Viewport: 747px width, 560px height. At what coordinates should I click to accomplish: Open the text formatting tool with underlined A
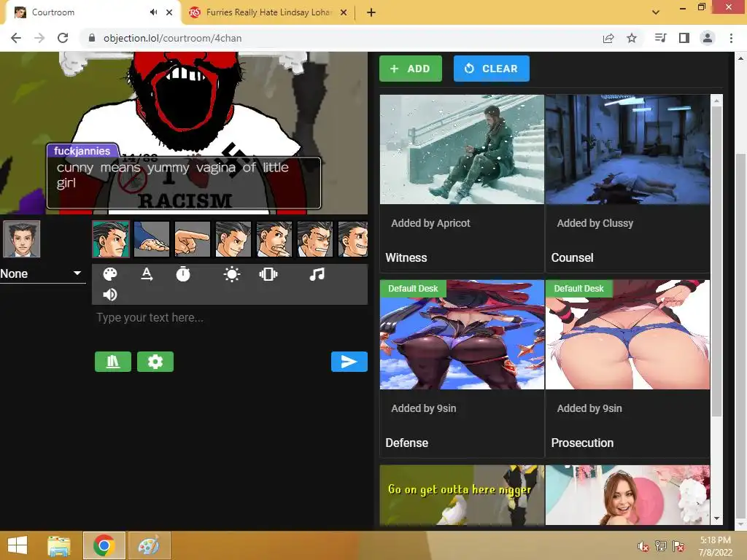coord(147,274)
